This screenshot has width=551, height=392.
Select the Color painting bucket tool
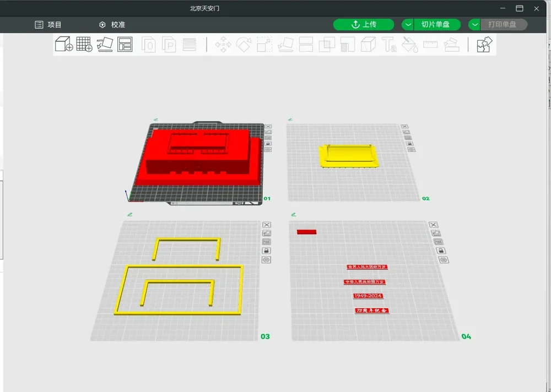point(409,44)
